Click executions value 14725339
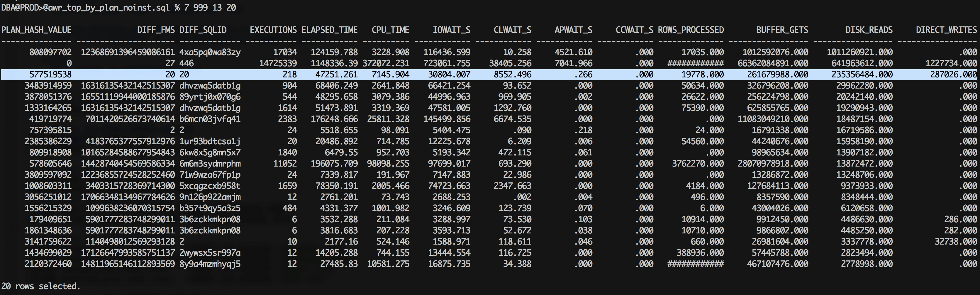980x295 pixels. [x=278, y=63]
